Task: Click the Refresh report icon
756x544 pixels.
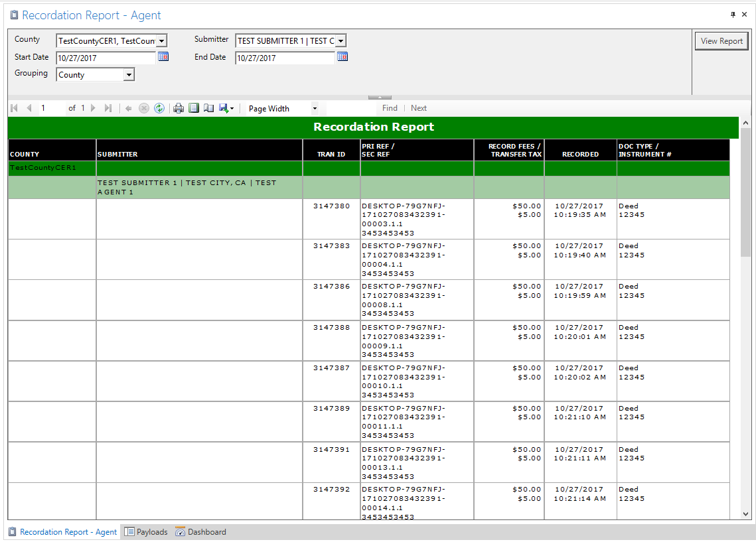Action: [x=159, y=108]
